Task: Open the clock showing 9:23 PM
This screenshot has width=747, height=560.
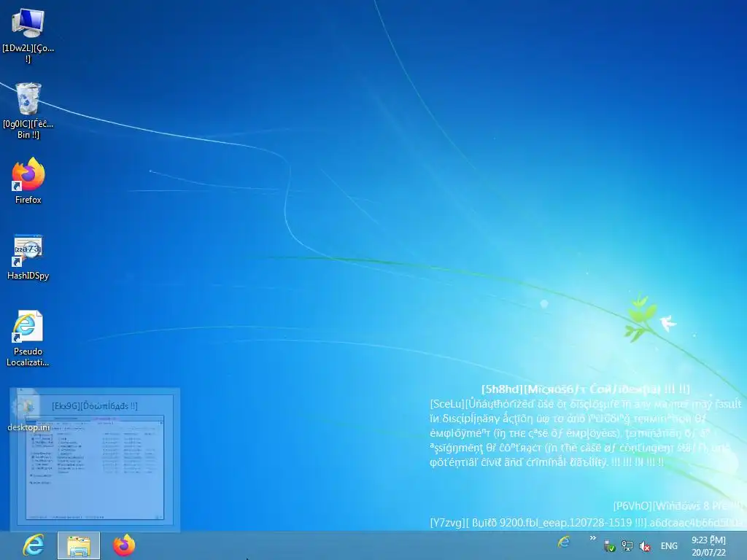Action: click(708, 546)
